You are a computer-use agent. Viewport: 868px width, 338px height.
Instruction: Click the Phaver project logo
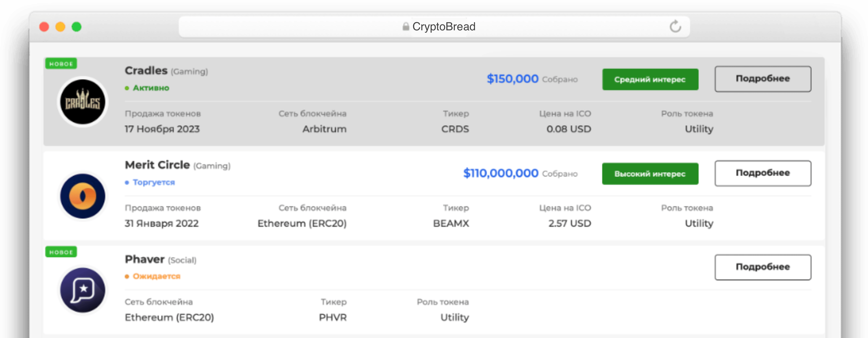coord(83,290)
